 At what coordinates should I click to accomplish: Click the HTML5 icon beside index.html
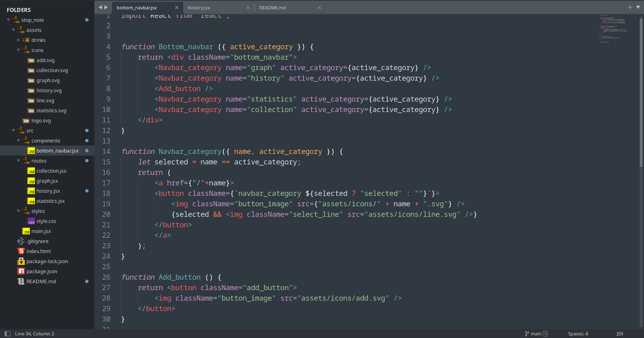pyautogui.click(x=21, y=251)
